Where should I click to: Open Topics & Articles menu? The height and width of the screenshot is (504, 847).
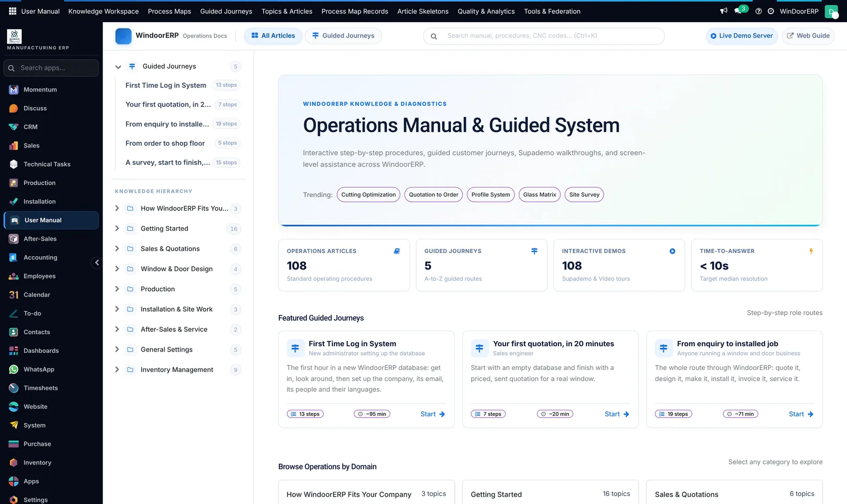point(287,11)
